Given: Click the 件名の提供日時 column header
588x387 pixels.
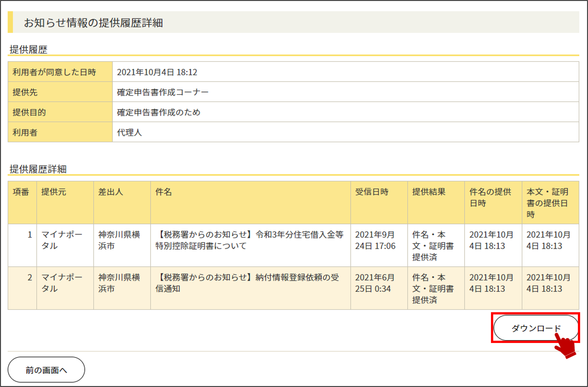Looking at the screenshot, I should click(x=493, y=203).
